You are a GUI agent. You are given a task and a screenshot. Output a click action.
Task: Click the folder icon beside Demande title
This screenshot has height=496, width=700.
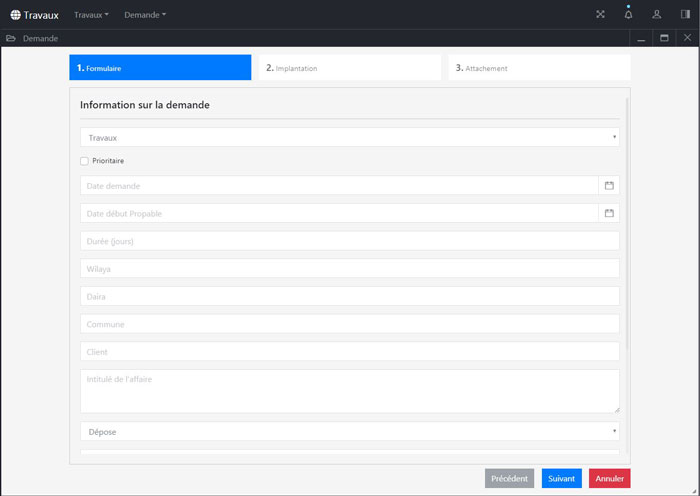10,38
